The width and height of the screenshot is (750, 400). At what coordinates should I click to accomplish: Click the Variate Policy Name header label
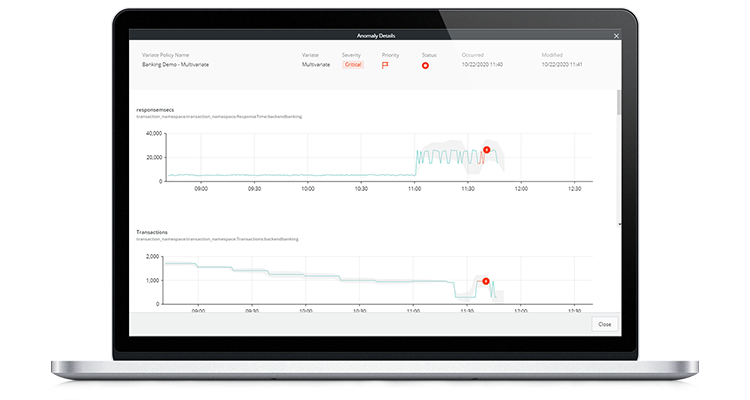pyautogui.click(x=165, y=55)
